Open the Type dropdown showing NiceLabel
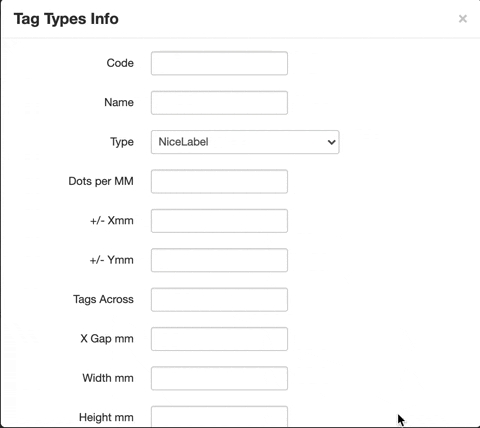Screen dimensions: 480x428 click(x=245, y=142)
